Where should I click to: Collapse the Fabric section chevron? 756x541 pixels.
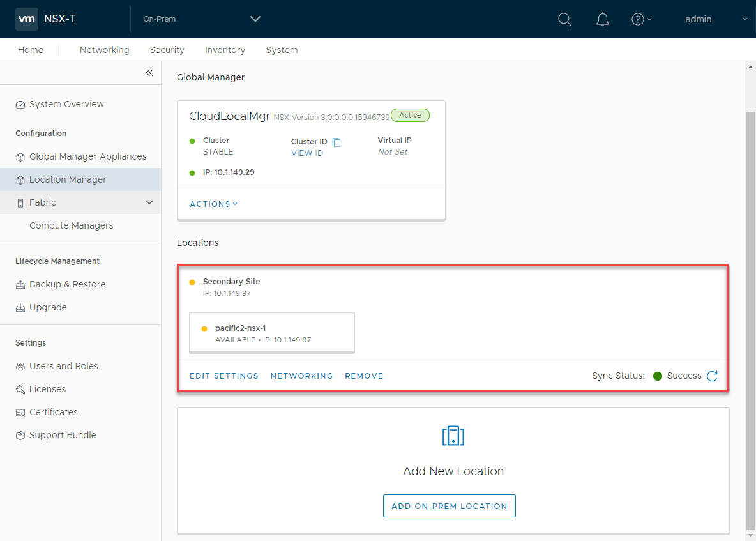tap(149, 202)
